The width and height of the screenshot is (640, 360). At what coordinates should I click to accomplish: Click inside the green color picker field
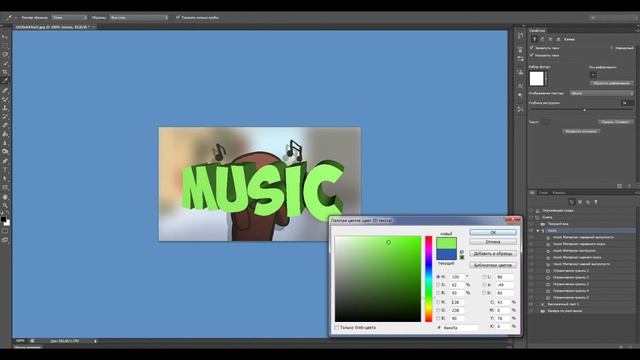[x=378, y=279]
